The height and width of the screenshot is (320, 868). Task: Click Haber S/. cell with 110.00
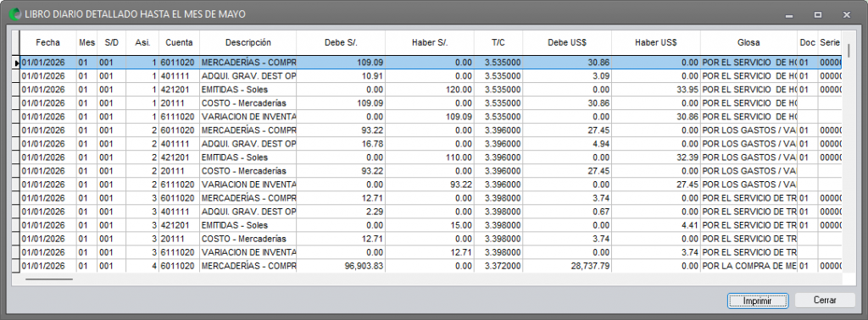(430, 157)
